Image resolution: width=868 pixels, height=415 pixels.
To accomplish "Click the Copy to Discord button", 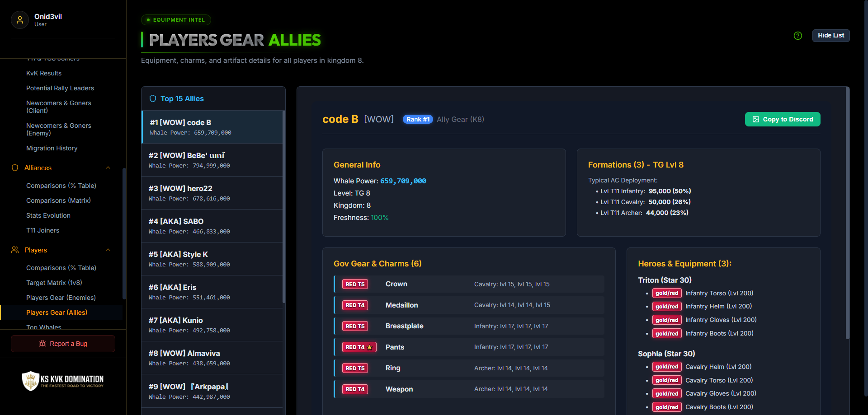I will (x=783, y=119).
